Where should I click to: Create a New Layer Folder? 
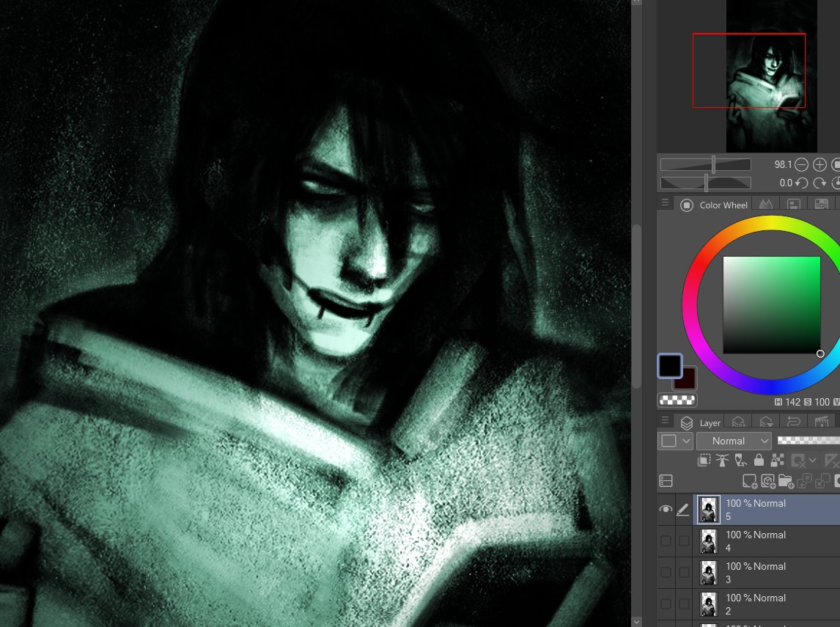(786, 481)
